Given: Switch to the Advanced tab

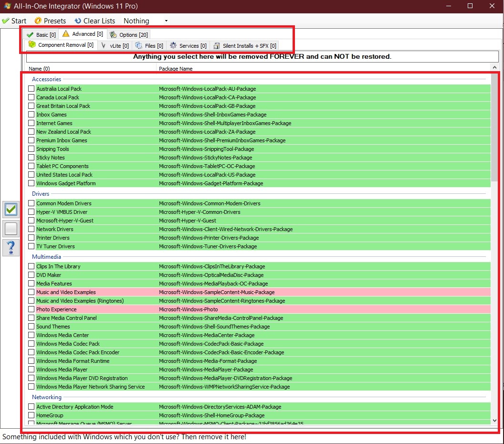Looking at the screenshot, I should point(83,34).
